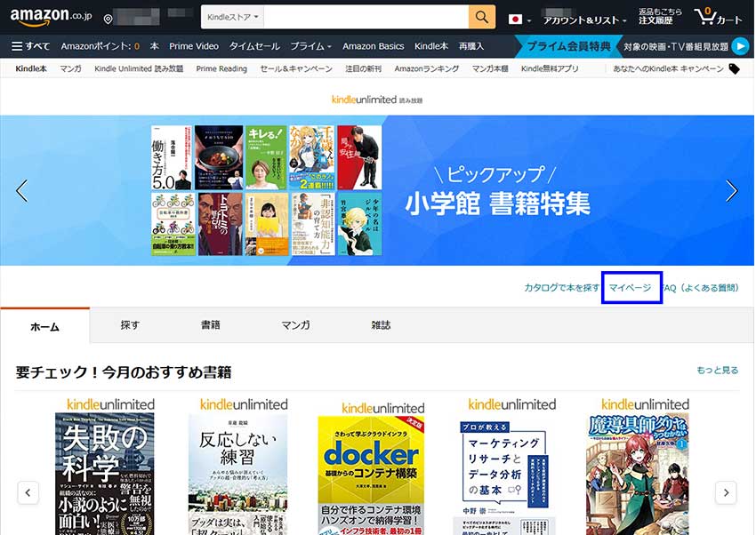Screen dimensions: 756x535
Task: Open the docker コンテナ構築 book cover
Action: click(x=371, y=475)
